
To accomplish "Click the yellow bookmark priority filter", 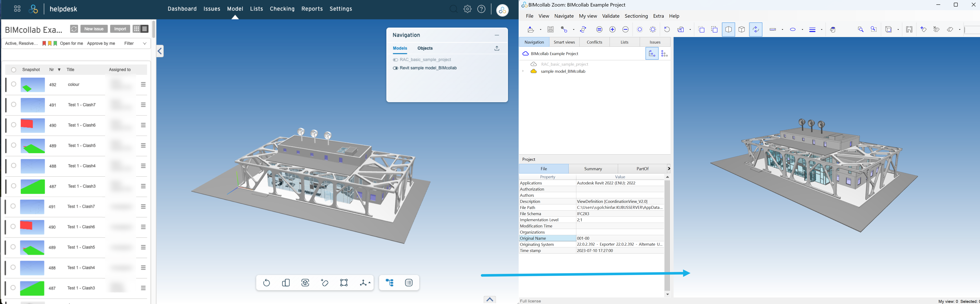I will click(x=50, y=44).
